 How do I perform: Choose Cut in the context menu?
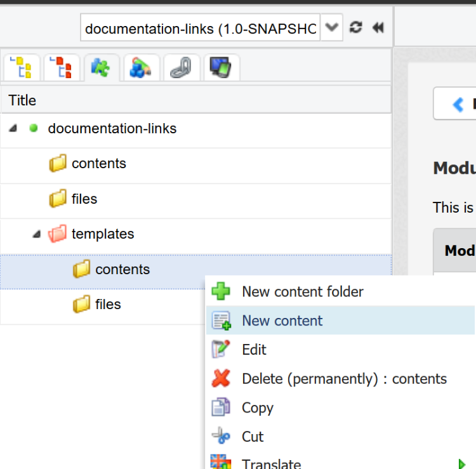pos(340,437)
